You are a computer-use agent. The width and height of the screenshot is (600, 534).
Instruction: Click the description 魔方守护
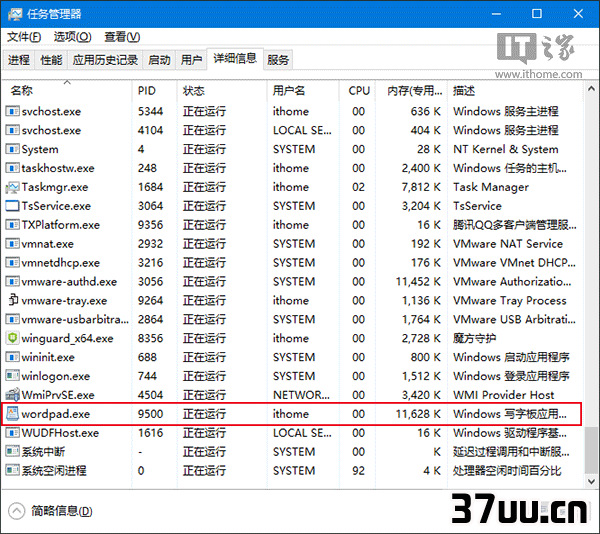pyautogui.click(x=474, y=339)
